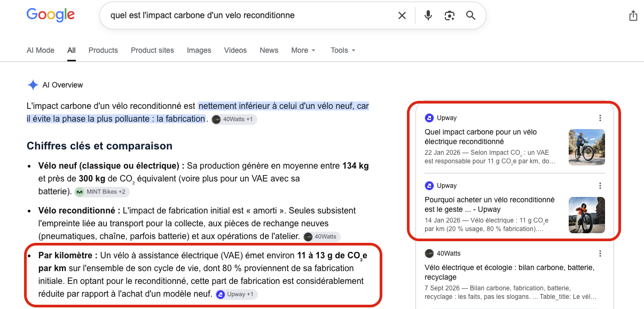The height and width of the screenshot is (309, 644).
Task: Open MINT Bikes +2 source chip
Action: pos(101,192)
